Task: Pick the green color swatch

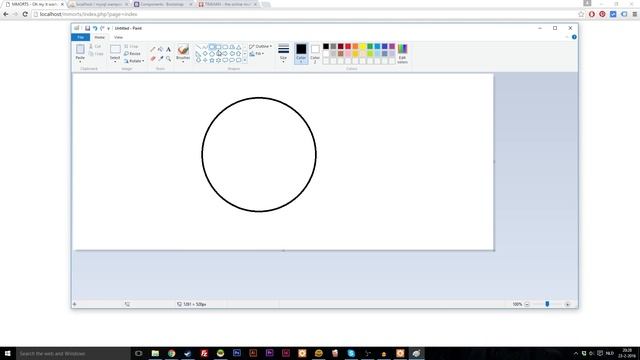Action: (370, 47)
